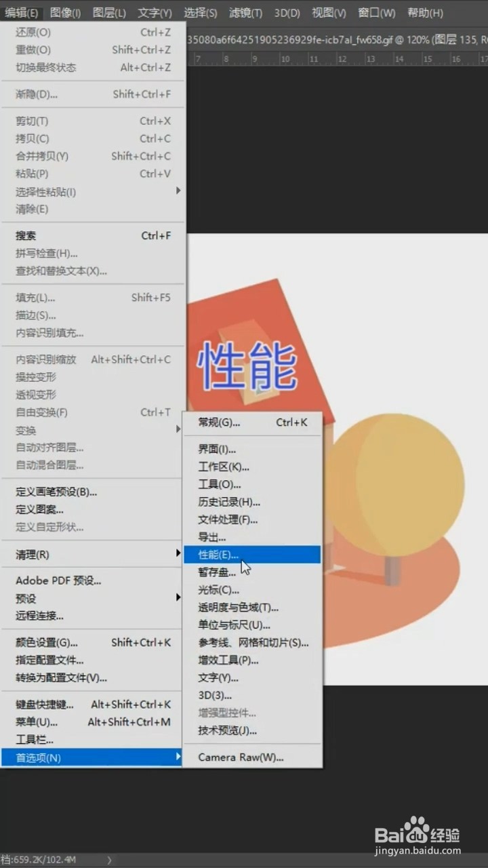Choose 透视变形 menu entry
488x868 pixels.
[93, 395]
